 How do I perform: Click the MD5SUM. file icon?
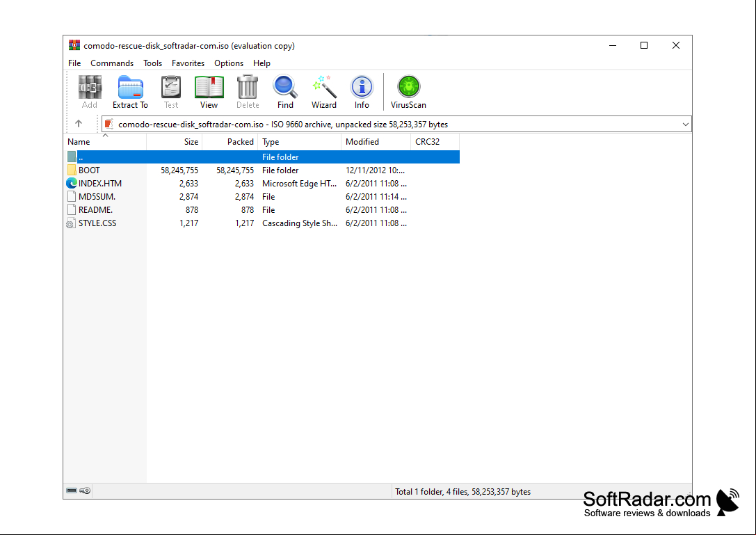pyautogui.click(x=72, y=196)
